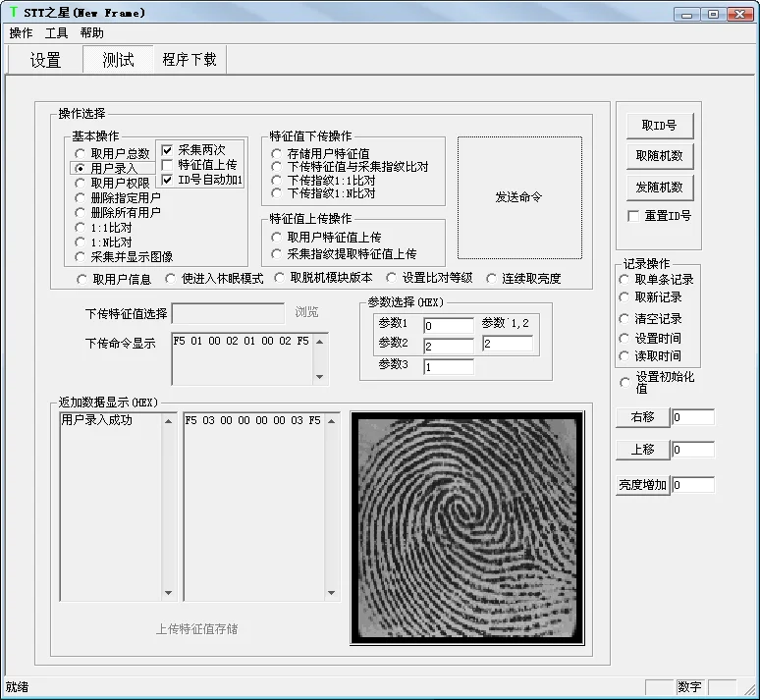Image resolution: width=760 pixels, height=700 pixels.
Task: Select 使进入休眠模式 radio option
Action: (214, 279)
